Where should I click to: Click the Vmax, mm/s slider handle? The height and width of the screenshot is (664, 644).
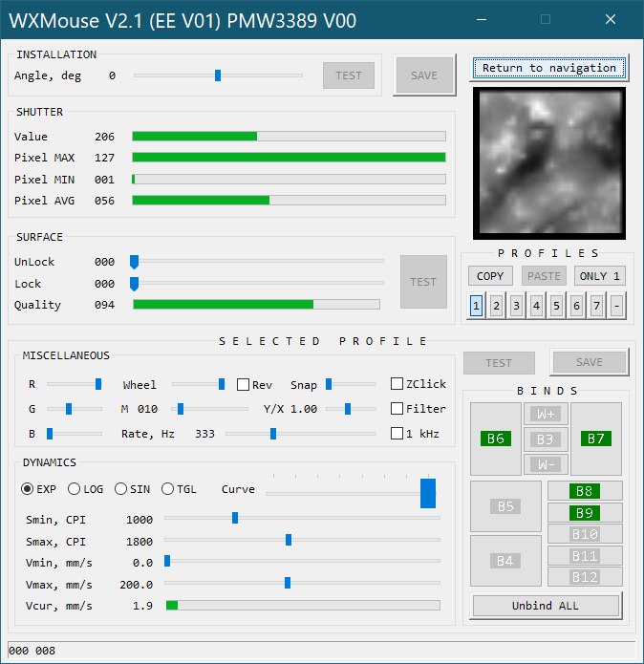click(x=288, y=583)
